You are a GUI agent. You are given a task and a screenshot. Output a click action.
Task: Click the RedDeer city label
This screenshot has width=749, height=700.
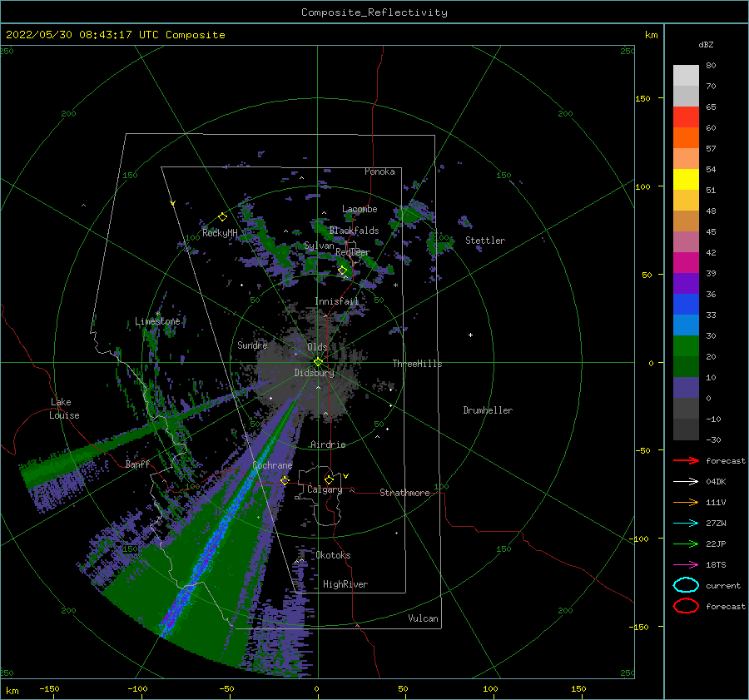pos(353,252)
